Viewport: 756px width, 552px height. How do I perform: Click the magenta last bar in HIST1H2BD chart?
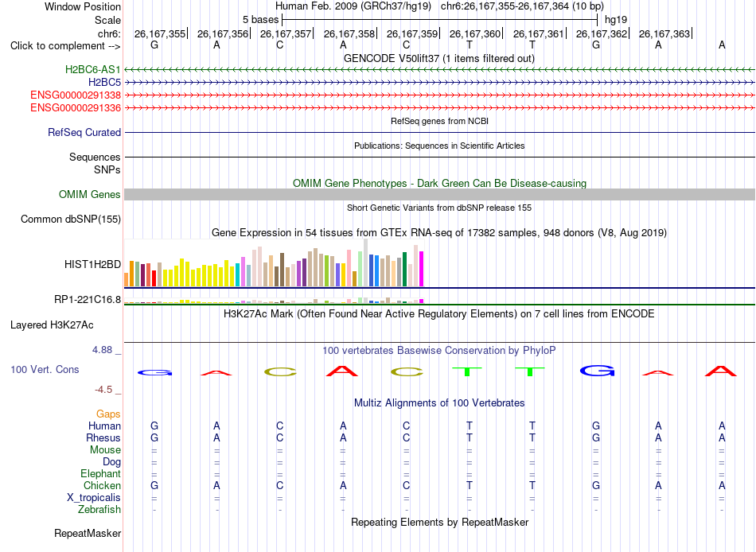point(422,269)
